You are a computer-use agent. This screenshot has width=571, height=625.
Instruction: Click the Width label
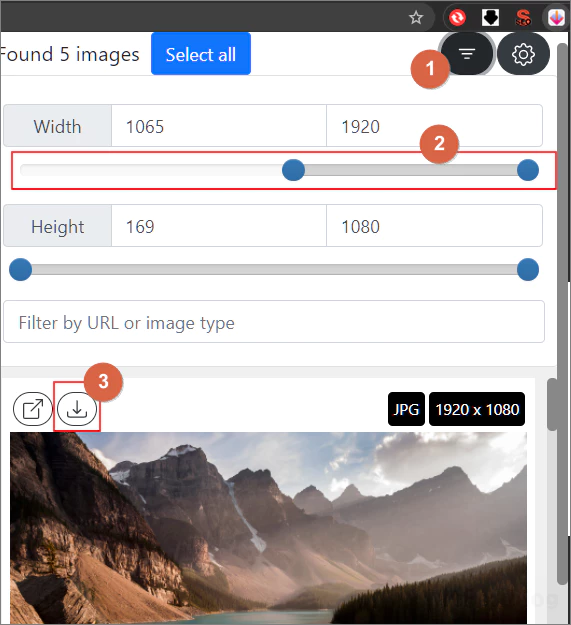[x=57, y=126]
